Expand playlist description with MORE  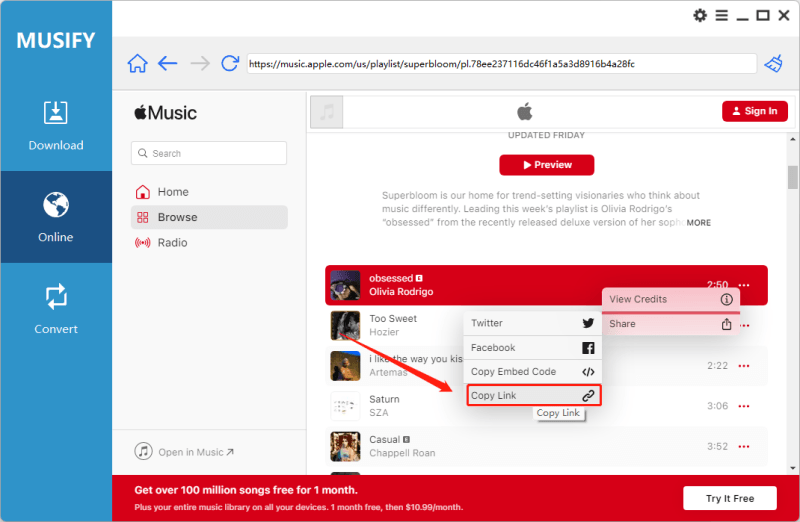coord(698,223)
